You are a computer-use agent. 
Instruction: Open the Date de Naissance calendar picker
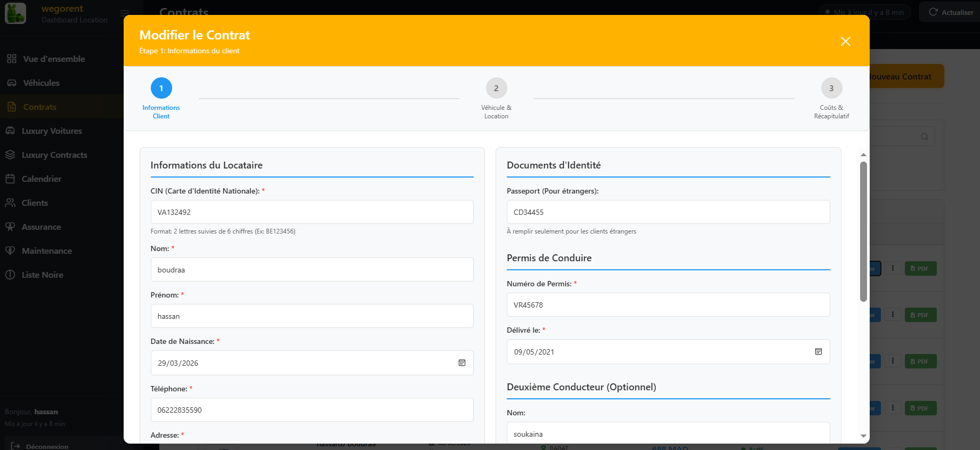pos(462,363)
